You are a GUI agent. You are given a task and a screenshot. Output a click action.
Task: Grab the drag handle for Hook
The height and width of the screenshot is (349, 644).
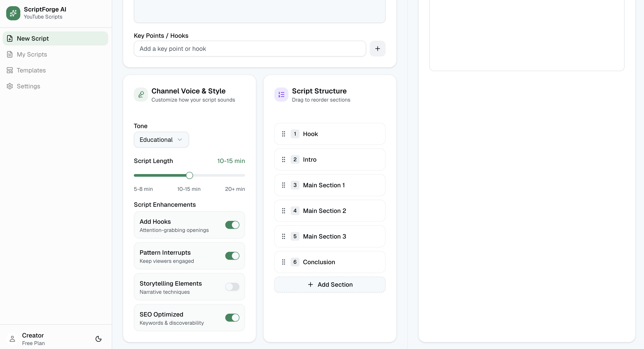[x=284, y=134]
